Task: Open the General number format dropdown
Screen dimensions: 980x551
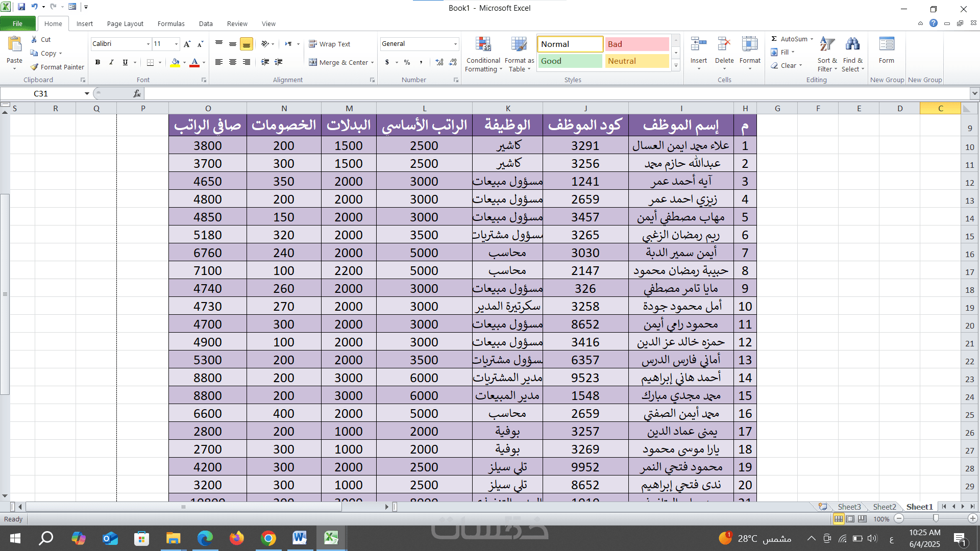Action: click(455, 44)
